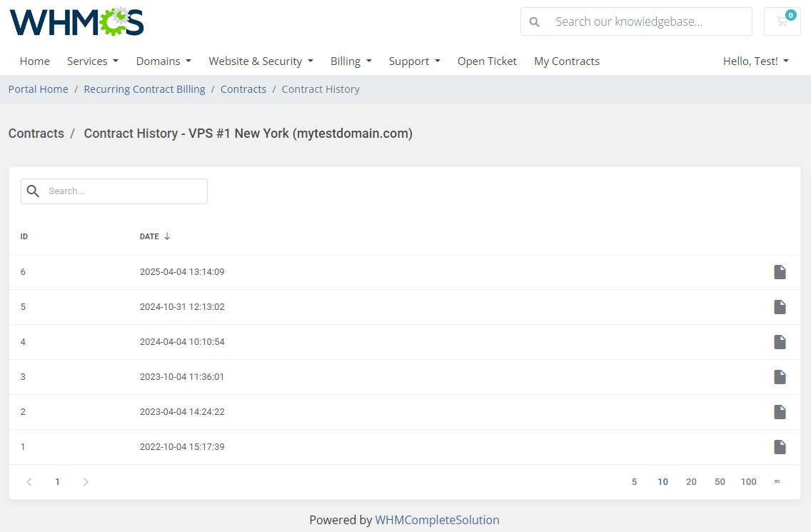Select Open Ticket in the navigation
811x532 pixels.
(x=487, y=61)
